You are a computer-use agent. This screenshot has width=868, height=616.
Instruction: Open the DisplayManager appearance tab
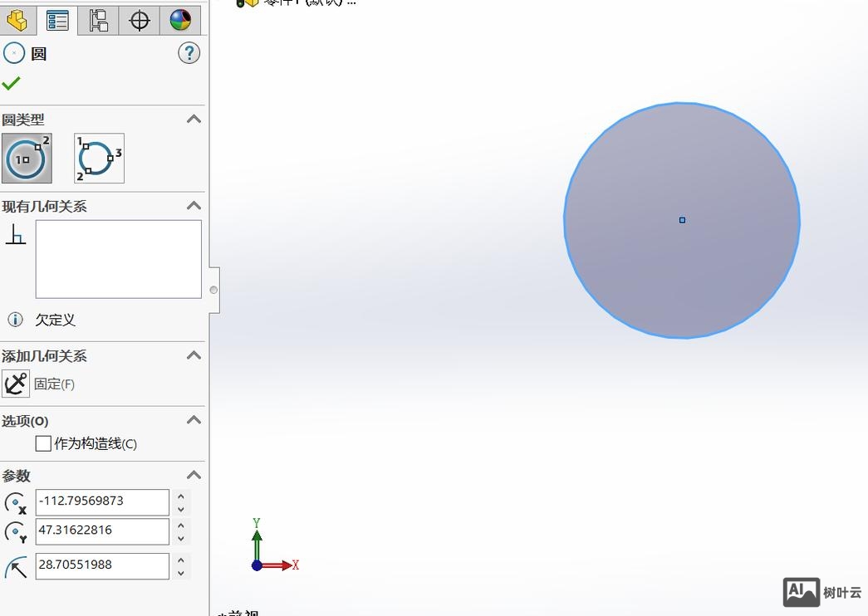tap(180, 20)
